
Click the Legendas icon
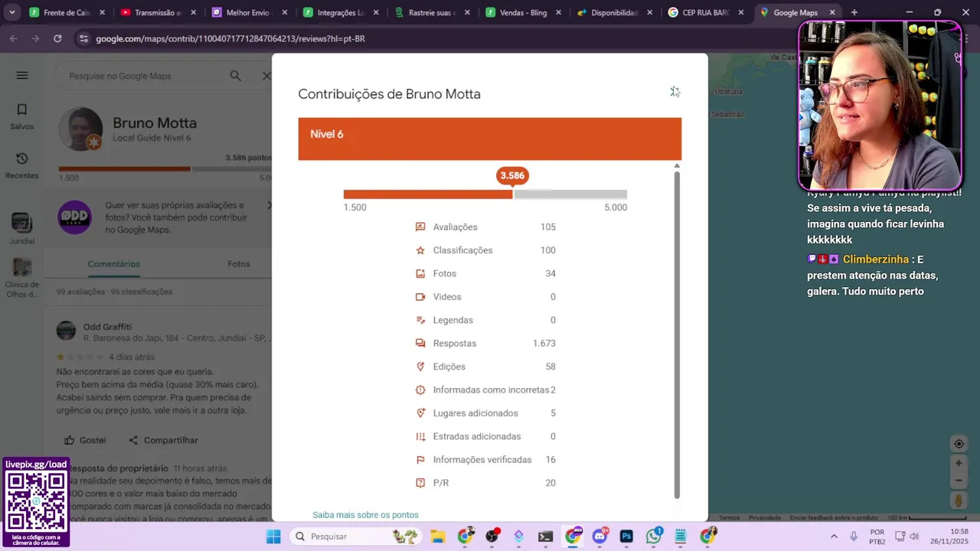(x=420, y=320)
